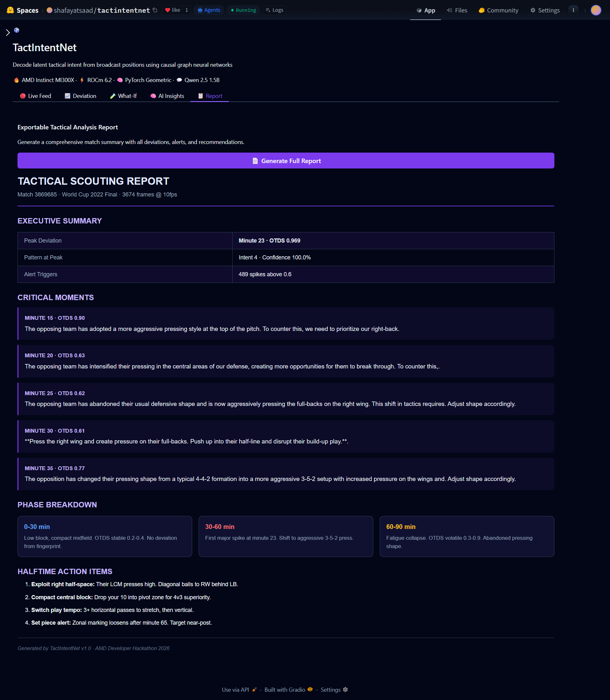Like the space with heart button
Image resolution: width=610 pixels, height=700 pixels.
point(173,10)
